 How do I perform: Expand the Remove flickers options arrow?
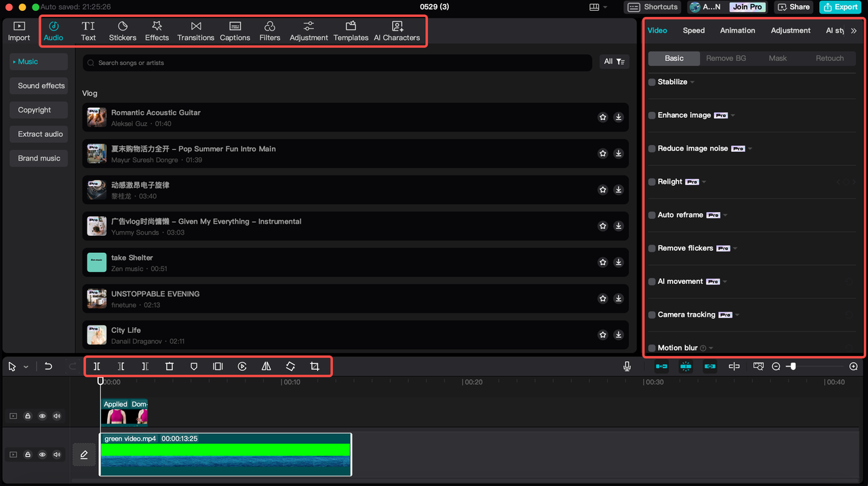735,248
